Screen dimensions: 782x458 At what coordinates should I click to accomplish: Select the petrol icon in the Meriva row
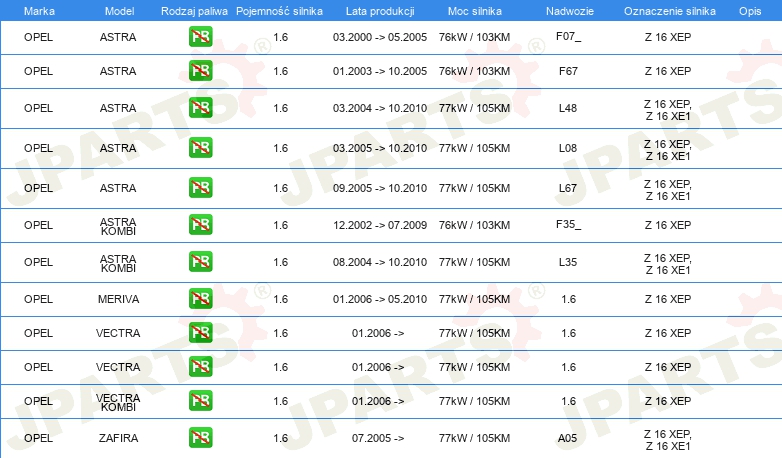(x=200, y=298)
